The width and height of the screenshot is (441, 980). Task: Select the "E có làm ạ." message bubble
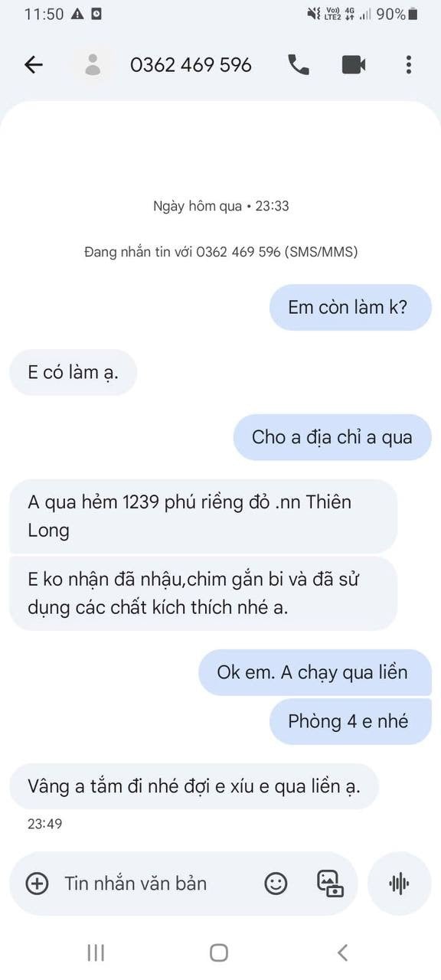(x=73, y=372)
